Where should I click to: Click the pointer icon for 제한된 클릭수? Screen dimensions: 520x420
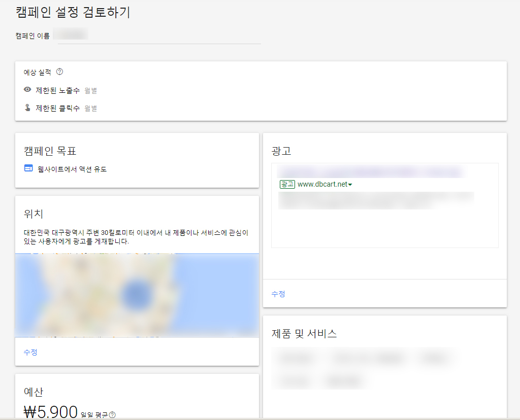pos(27,108)
